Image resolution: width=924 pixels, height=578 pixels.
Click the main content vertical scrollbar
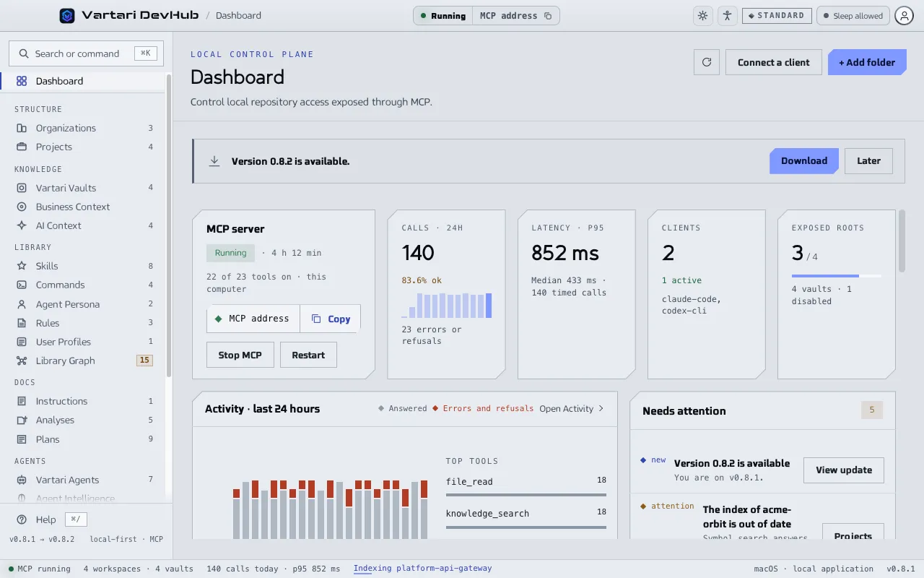(x=902, y=241)
